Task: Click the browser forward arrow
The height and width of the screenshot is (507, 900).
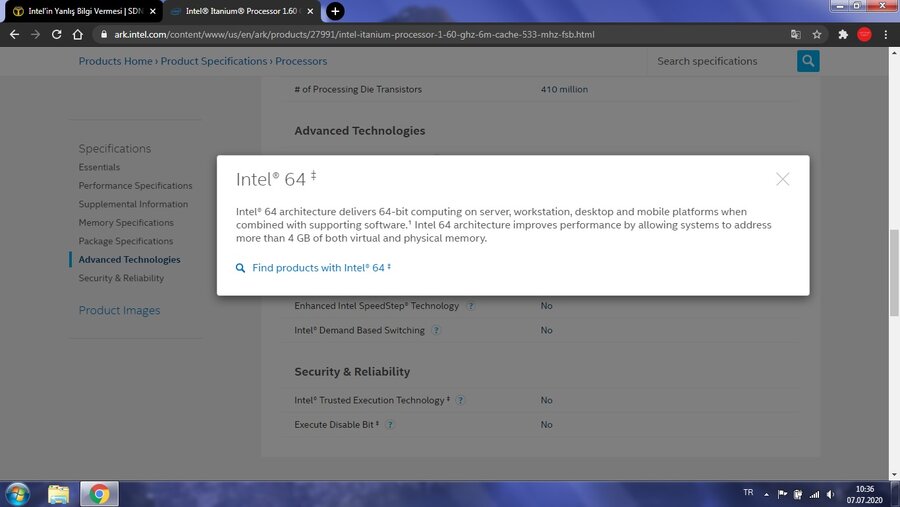Action: (36, 34)
